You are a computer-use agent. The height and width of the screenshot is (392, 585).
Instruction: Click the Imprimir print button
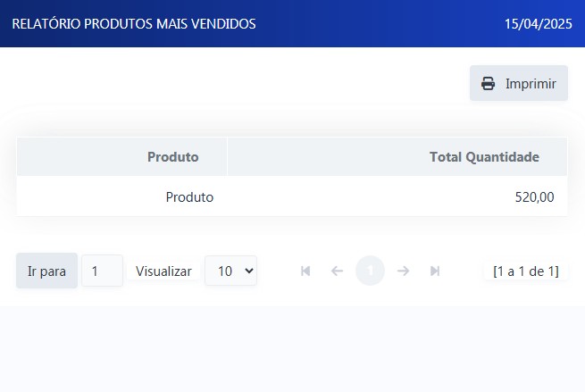click(x=519, y=83)
